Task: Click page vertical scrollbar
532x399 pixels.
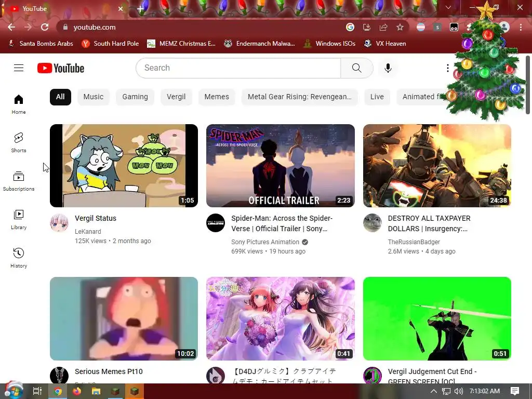Action: click(x=528, y=85)
